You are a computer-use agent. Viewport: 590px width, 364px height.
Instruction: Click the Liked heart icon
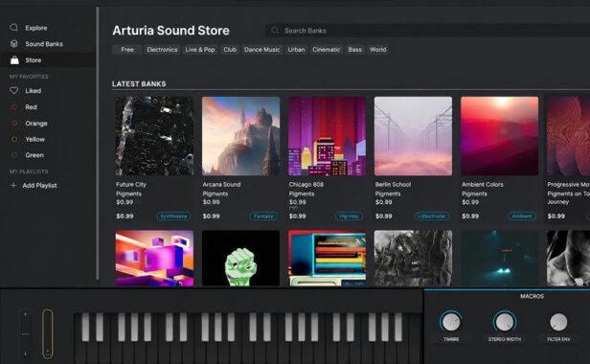[x=14, y=90]
